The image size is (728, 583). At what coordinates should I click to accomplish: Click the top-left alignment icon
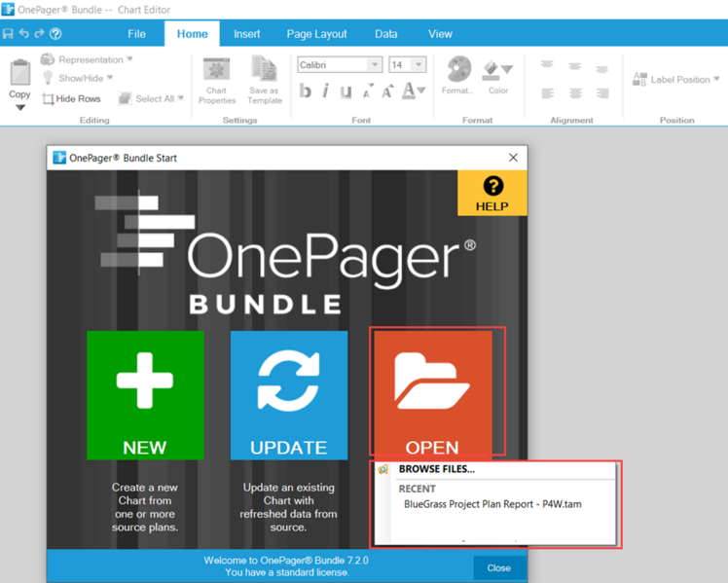coord(547,64)
